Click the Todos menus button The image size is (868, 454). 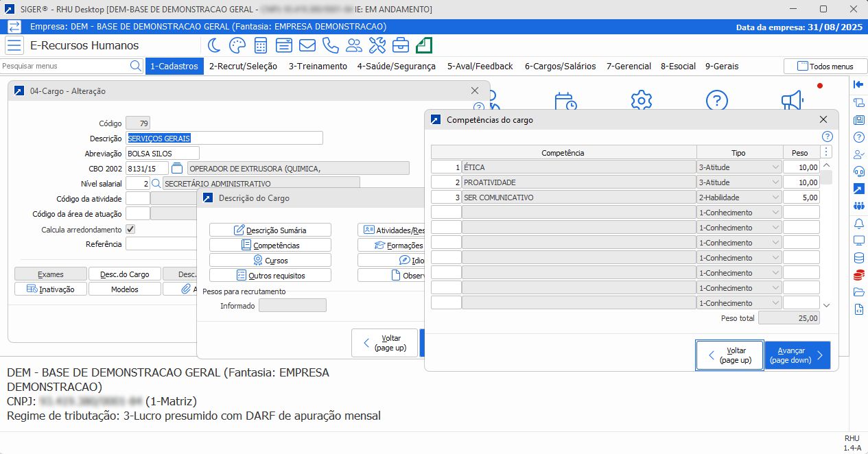tap(825, 67)
